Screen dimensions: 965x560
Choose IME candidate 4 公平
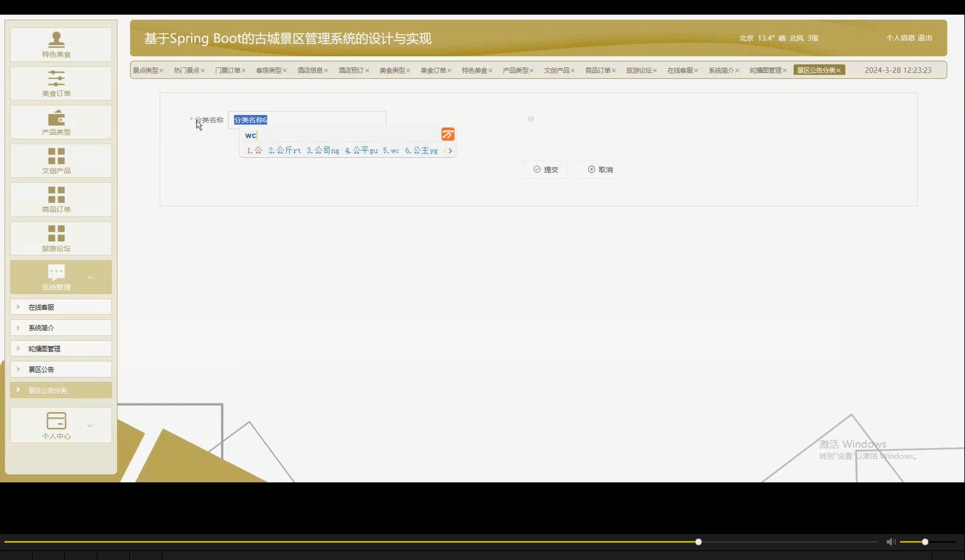pos(362,151)
